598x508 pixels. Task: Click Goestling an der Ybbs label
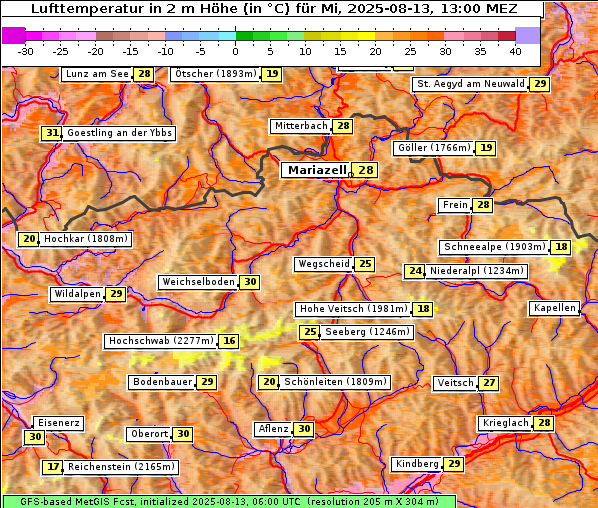point(119,133)
